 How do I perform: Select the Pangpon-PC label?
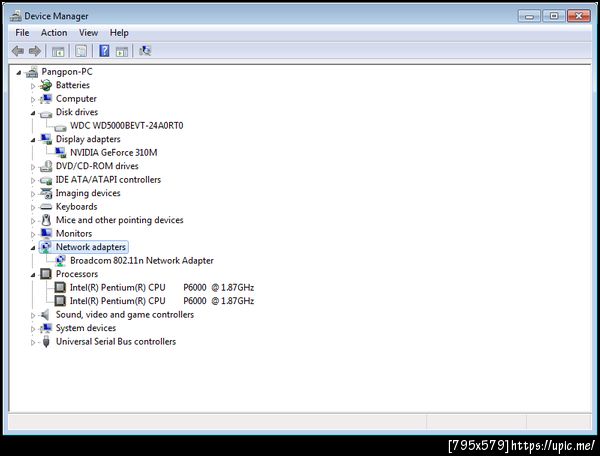click(67, 72)
